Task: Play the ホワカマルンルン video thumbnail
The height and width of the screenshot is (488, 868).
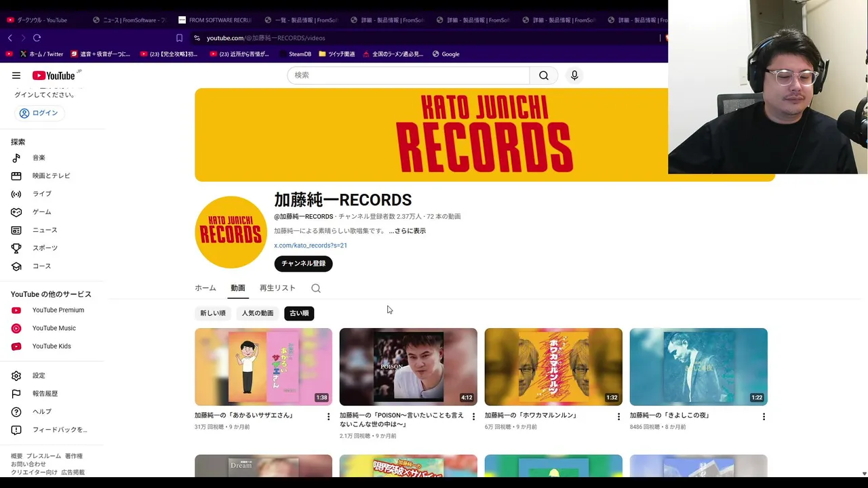Action: [553, 367]
